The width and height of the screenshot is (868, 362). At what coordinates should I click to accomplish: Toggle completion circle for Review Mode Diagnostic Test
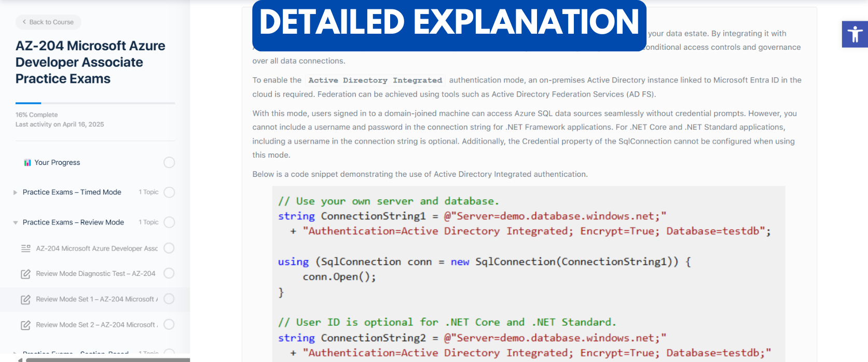(169, 273)
